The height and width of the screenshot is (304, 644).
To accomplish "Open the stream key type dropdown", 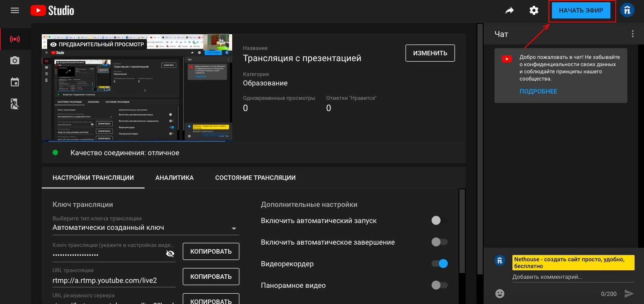I will coord(234,228).
